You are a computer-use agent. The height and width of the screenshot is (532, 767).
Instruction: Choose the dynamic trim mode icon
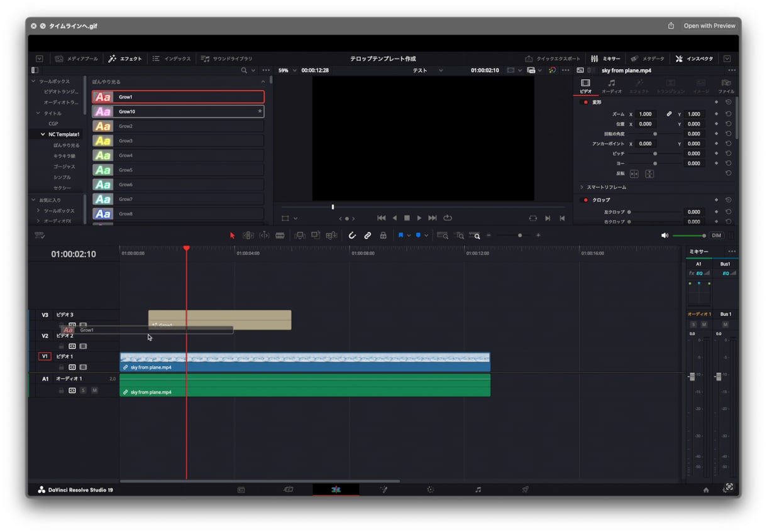click(264, 236)
